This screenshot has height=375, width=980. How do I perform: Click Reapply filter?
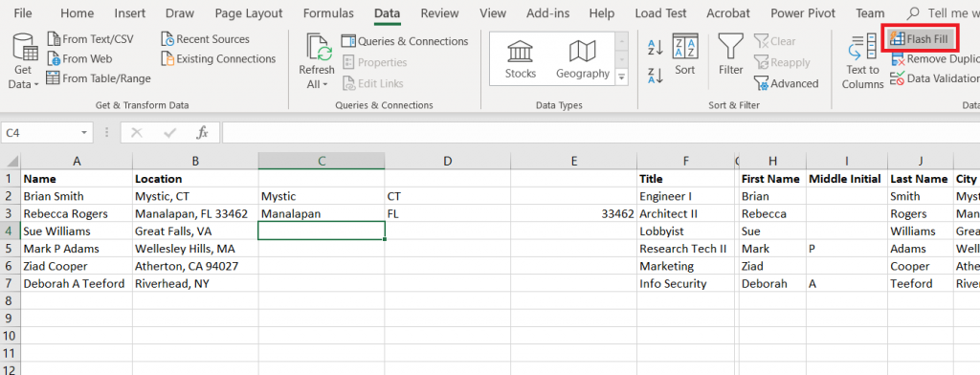pos(782,62)
